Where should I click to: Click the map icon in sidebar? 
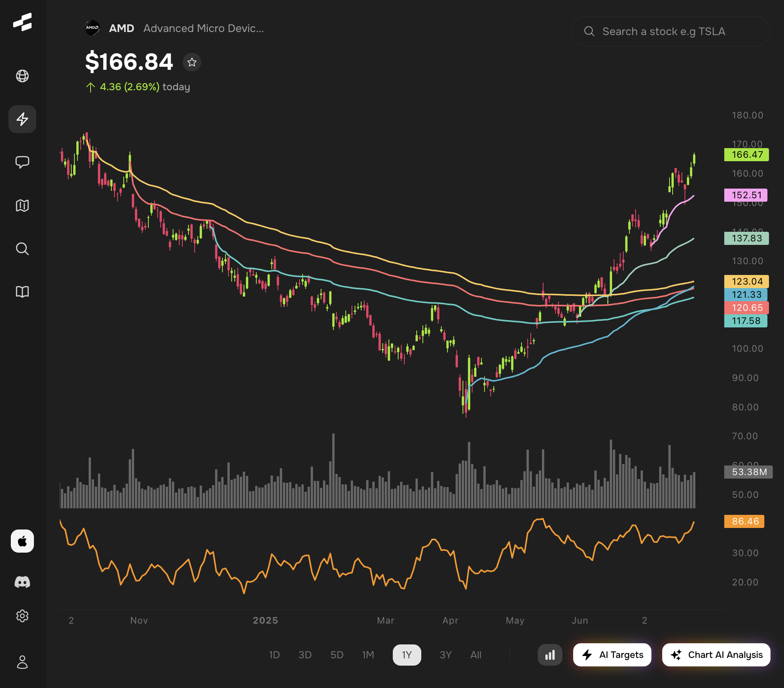[22, 206]
